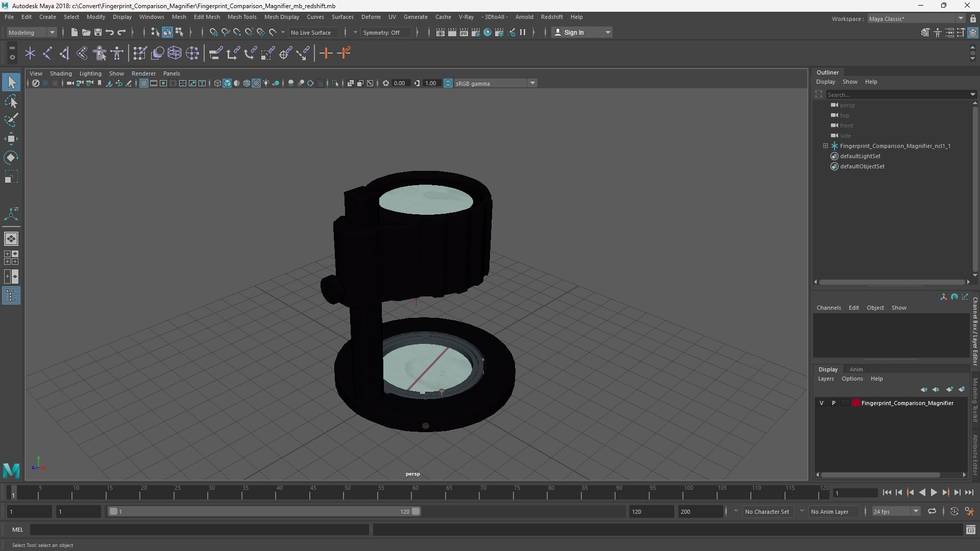The width and height of the screenshot is (980, 551).
Task: Activate the Paint Selection tool
Action: pyautogui.click(x=11, y=120)
